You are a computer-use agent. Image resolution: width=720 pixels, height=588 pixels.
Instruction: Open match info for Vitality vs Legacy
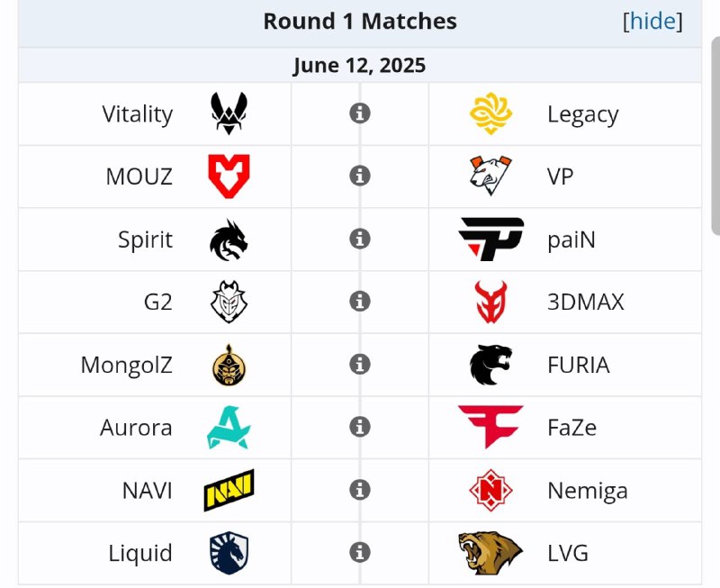360,114
